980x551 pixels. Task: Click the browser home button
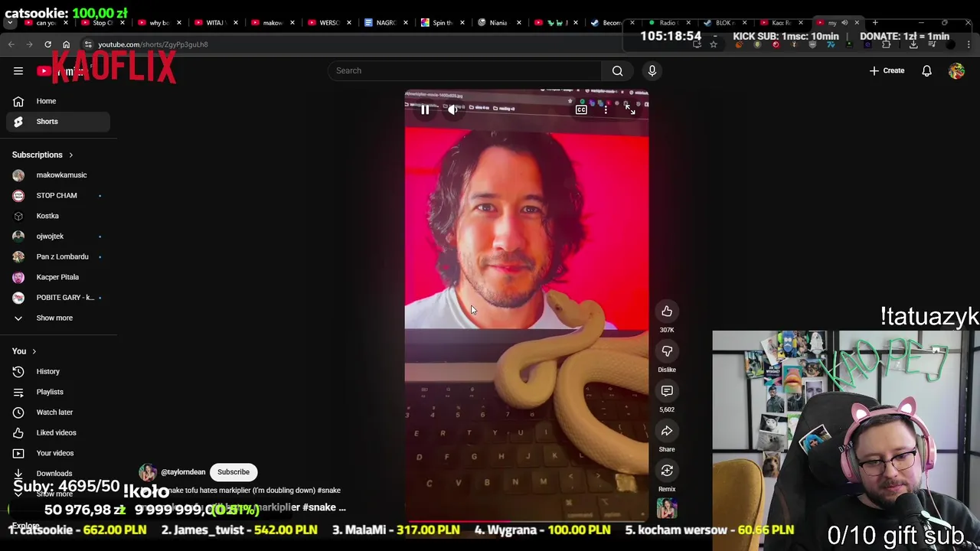(x=66, y=44)
